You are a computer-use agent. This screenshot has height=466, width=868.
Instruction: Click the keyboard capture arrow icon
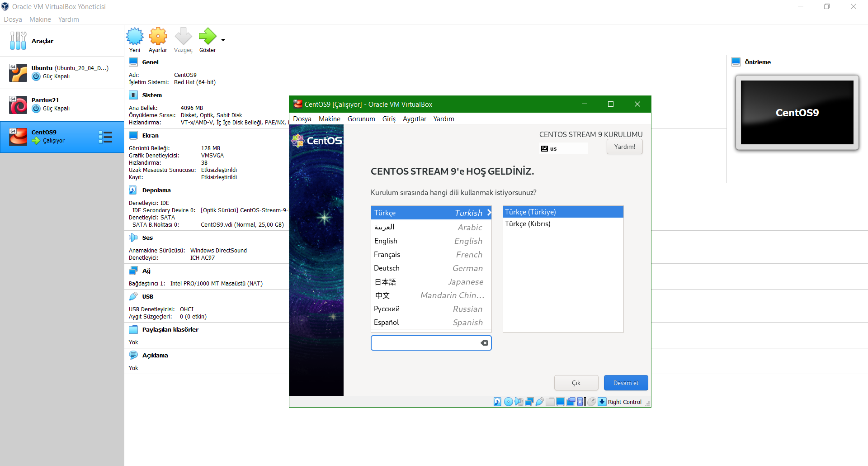point(602,402)
